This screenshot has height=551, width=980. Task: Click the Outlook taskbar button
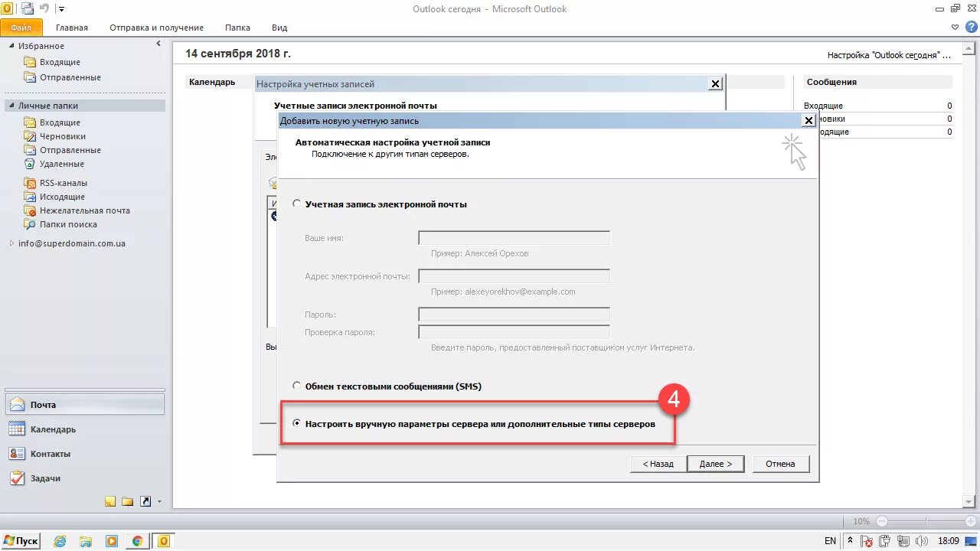pos(163,541)
